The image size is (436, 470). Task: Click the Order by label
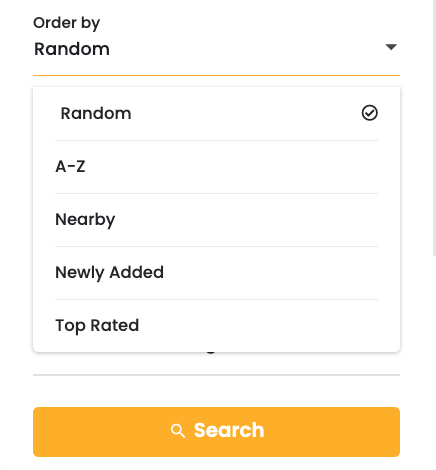click(x=67, y=23)
